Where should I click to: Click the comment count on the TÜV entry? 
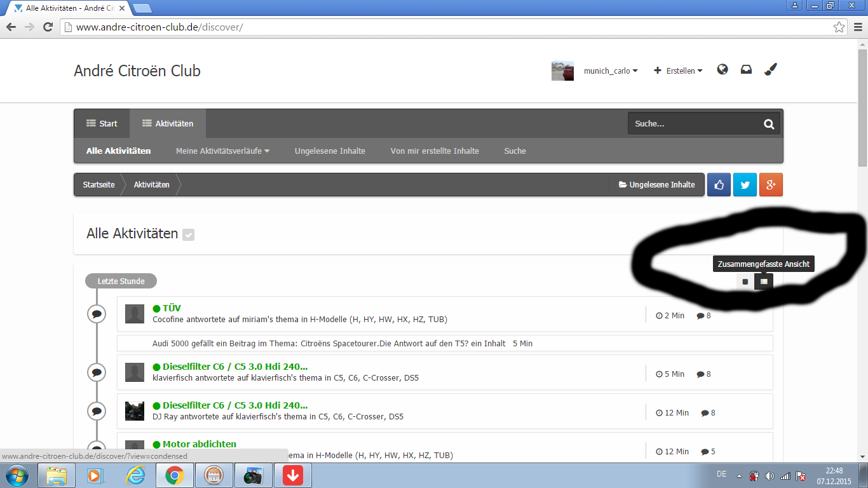click(x=704, y=315)
